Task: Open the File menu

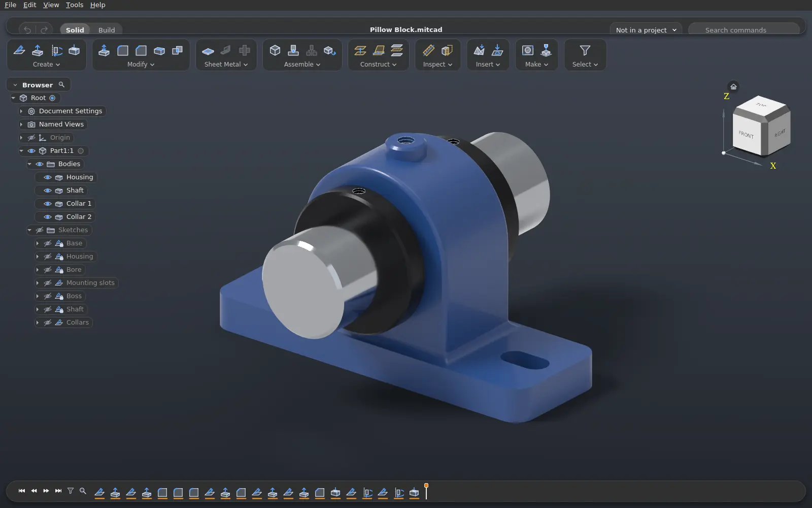Action: (10, 5)
